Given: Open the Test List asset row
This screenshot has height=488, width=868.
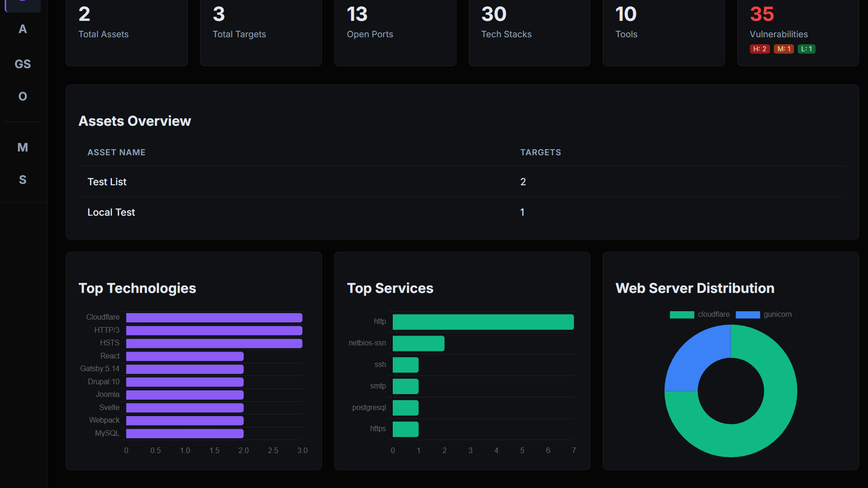Looking at the screenshot, I should tap(107, 182).
